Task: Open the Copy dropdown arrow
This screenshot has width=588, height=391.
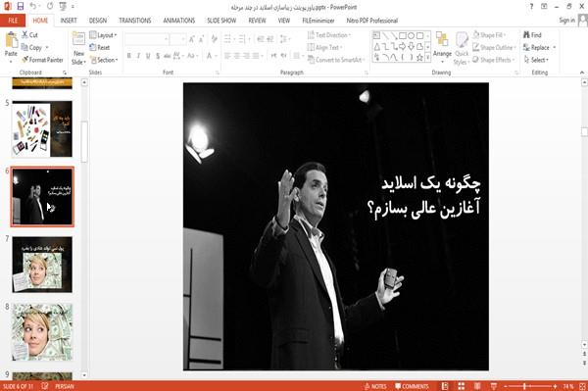Action: point(47,48)
